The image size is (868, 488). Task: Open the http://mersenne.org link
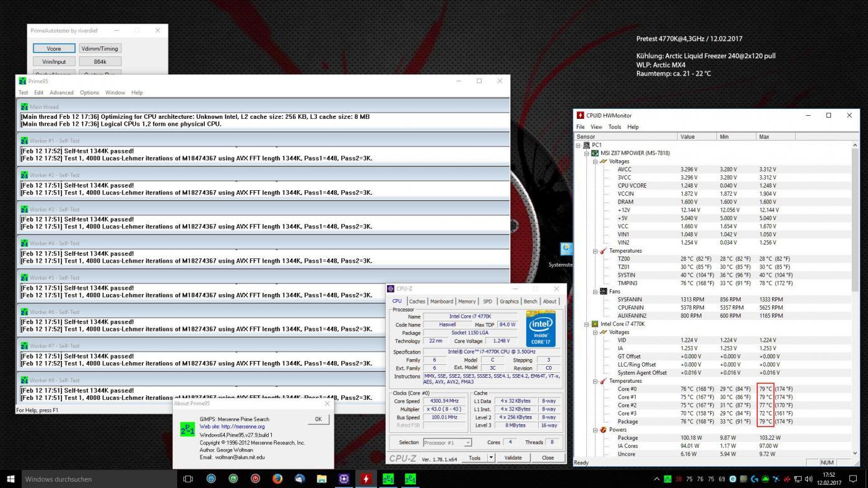click(x=241, y=427)
